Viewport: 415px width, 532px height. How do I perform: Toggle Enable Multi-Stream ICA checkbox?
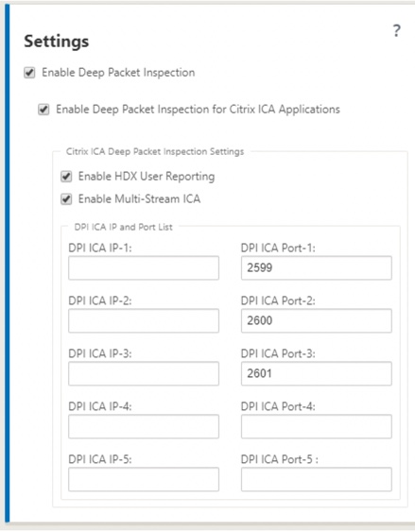pos(66,198)
